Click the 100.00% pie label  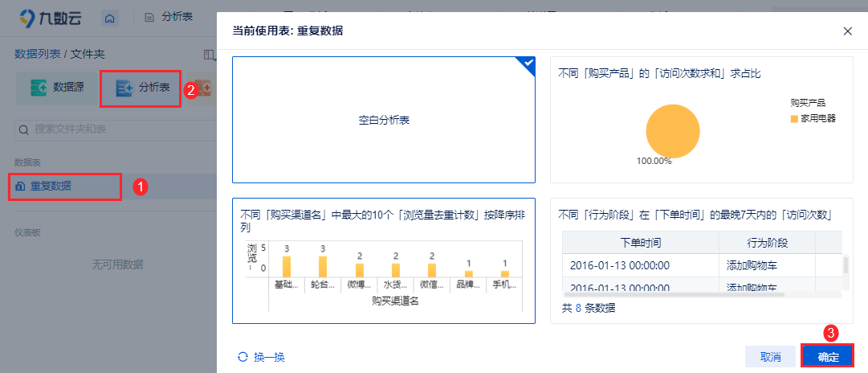654,162
